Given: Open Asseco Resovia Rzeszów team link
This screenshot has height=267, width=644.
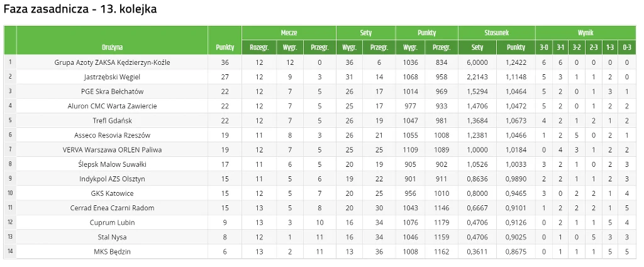Looking at the screenshot, I should click(112, 135).
